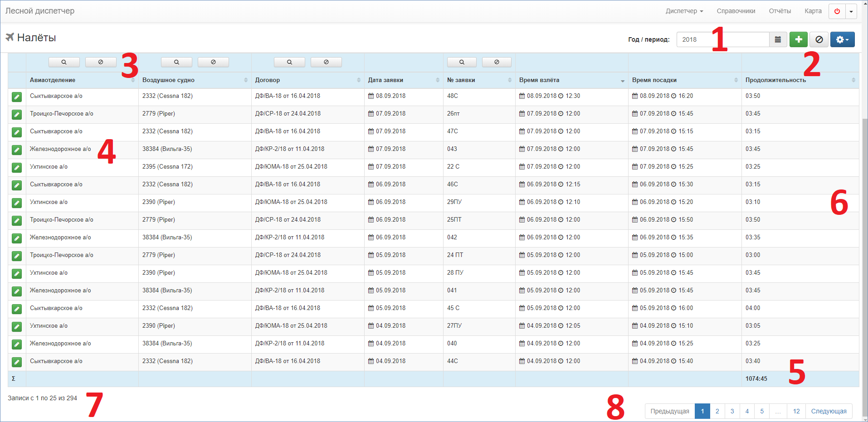Screen dimensions: 868x422
Task: Edit the row with request 47С
Action: click(x=17, y=132)
